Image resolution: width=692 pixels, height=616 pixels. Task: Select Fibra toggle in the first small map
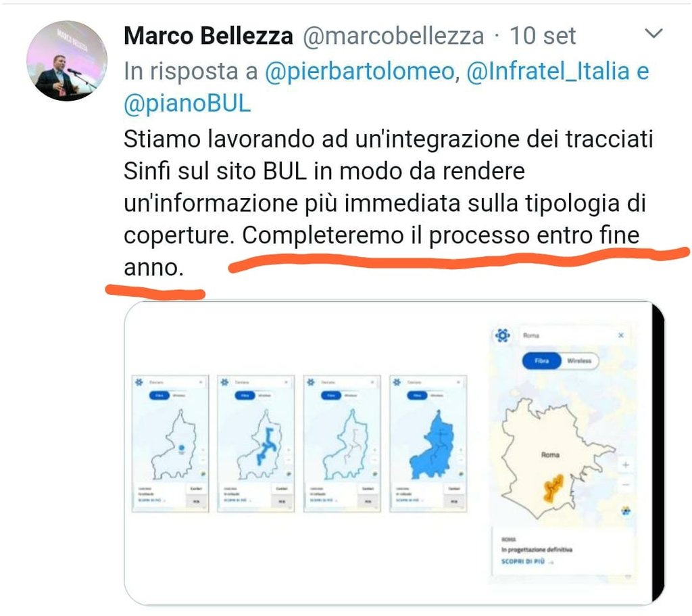coord(159,395)
